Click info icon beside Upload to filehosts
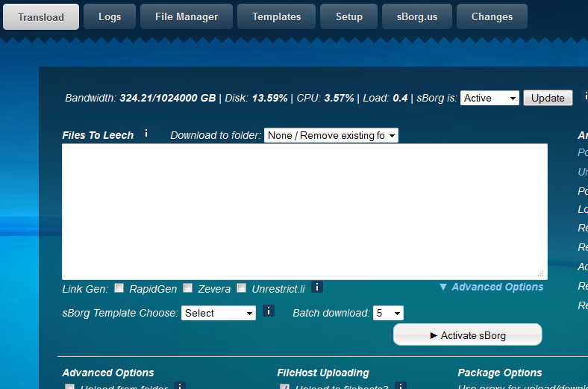Screen dimensions: 588x389 point(401,386)
